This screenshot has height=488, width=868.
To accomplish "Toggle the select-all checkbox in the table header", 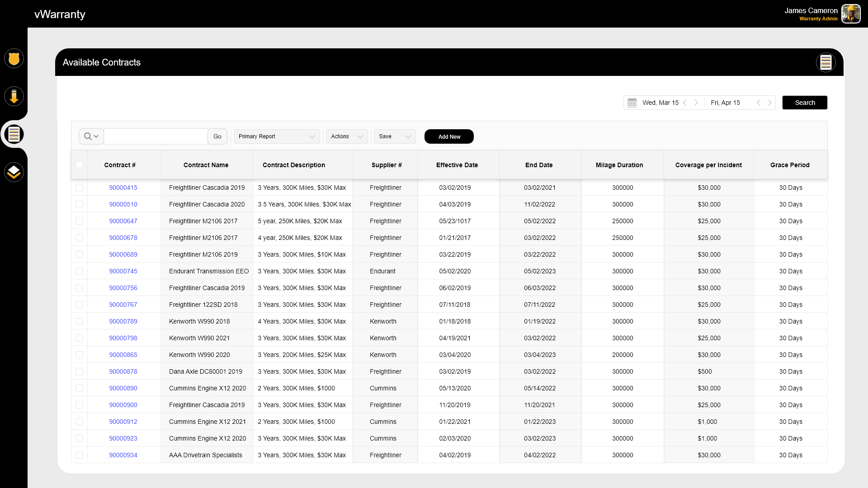I will click(x=79, y=164).
